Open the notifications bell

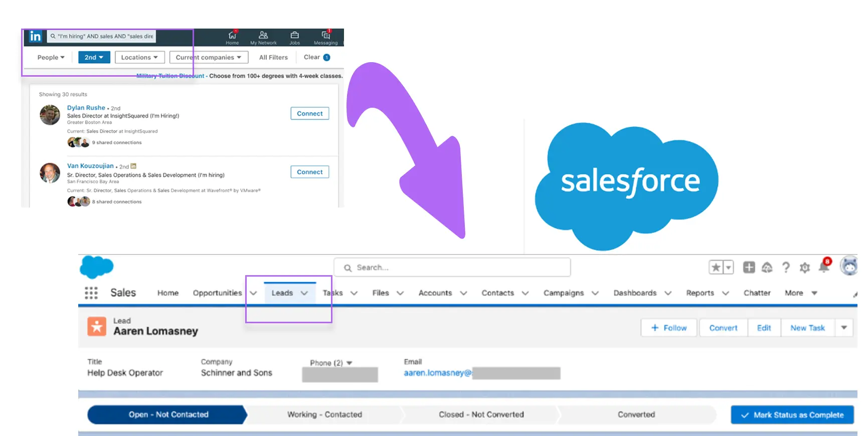(824, 267)
